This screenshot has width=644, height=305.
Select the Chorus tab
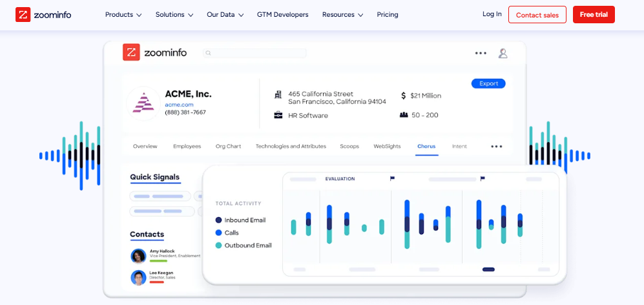(x=426, y=146)
